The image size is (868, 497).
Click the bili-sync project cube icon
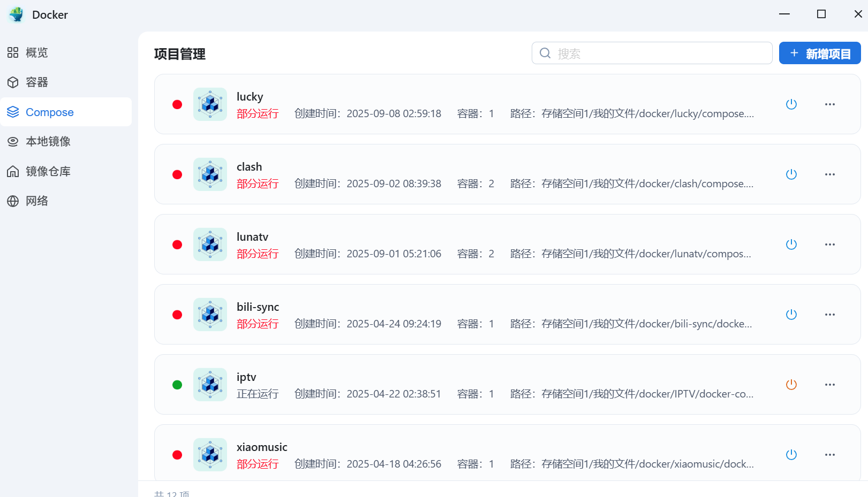210,315
